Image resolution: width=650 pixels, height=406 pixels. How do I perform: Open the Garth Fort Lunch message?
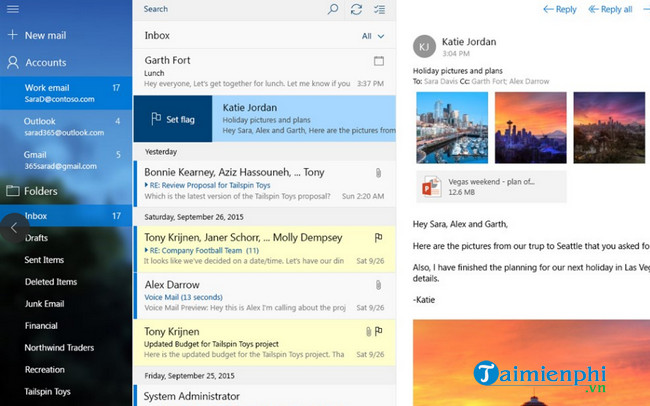264,71
